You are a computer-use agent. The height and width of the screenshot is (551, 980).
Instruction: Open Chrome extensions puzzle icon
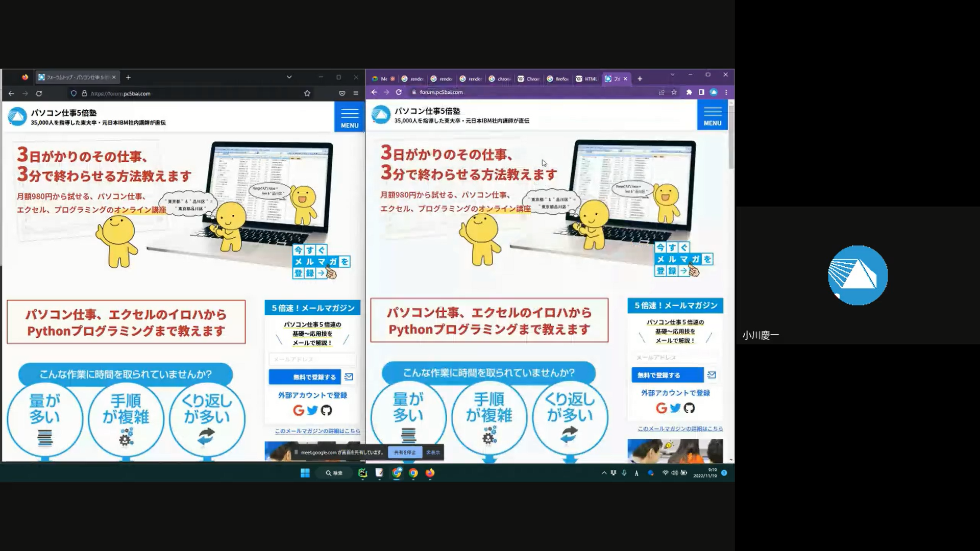[x=689, y=92]
